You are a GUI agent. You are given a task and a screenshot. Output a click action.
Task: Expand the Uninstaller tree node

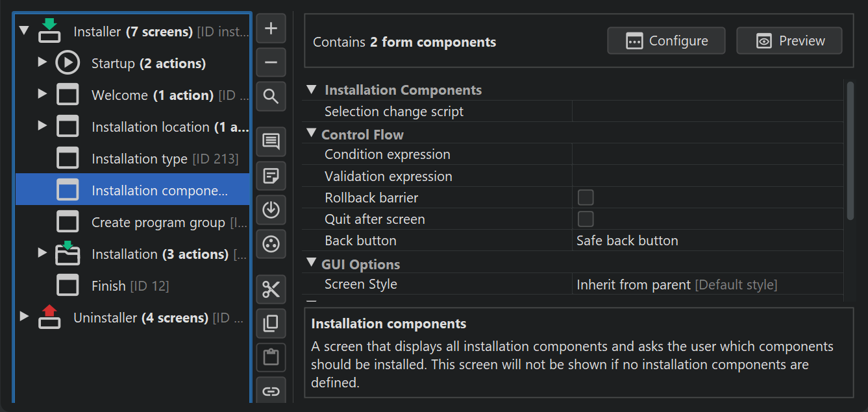[24, 317]
